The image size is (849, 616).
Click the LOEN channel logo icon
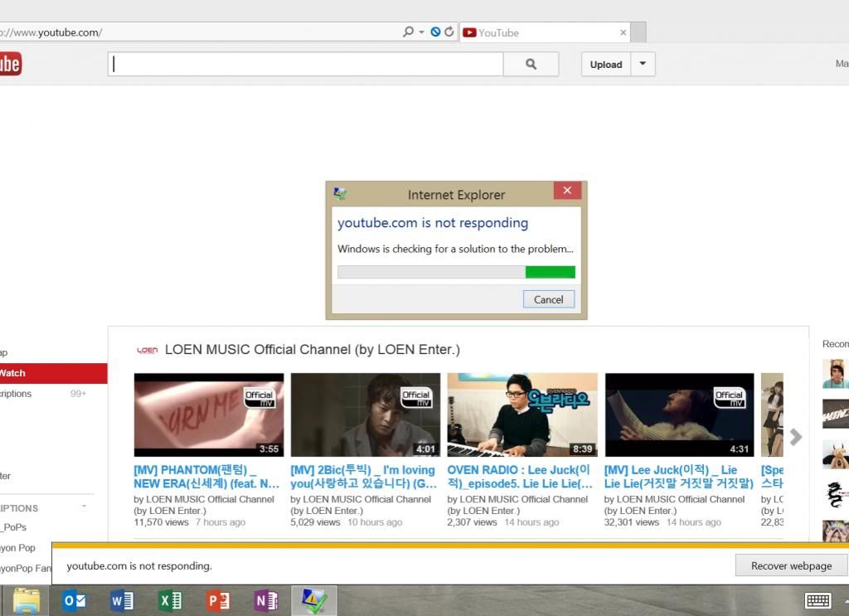[x=148, y=350]
